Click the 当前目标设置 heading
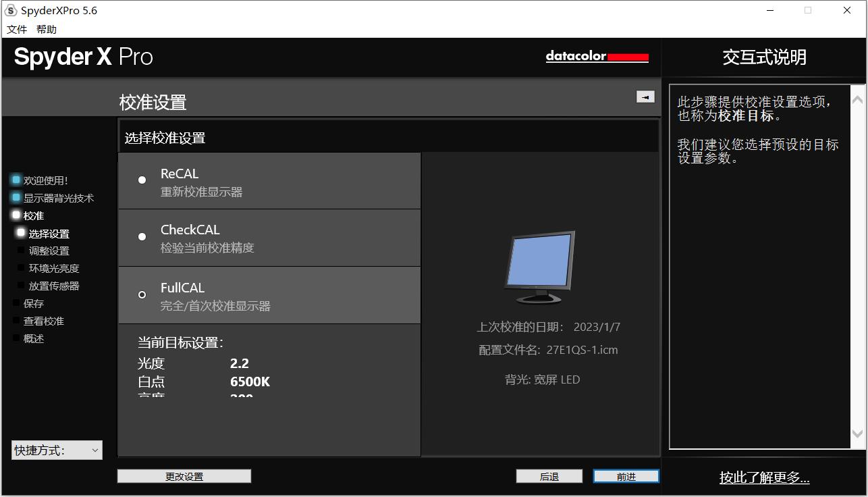 pos(180,342)
